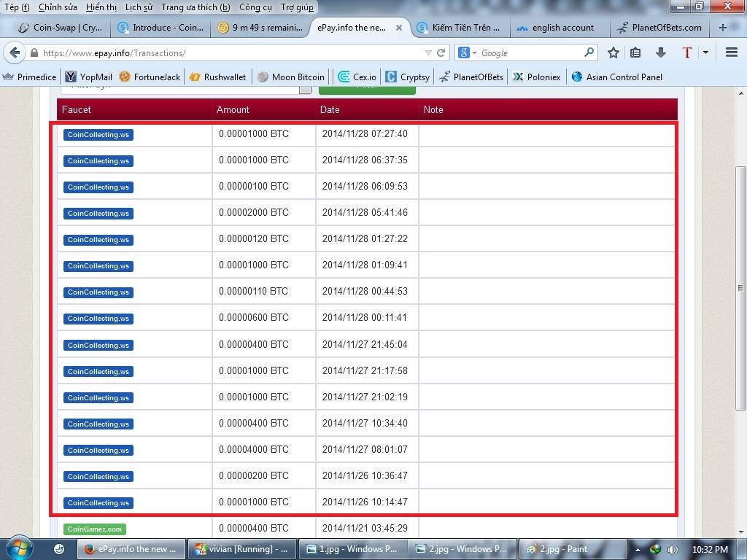Expand the dropdown arrow beside the T icon
747x560 pixels.
(705, 52)
